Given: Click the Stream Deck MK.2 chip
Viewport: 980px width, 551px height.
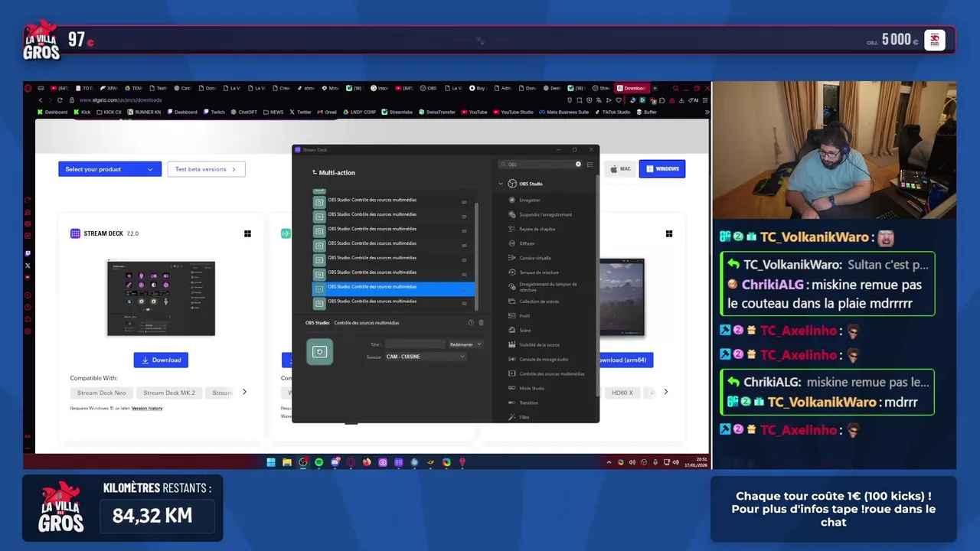Looking at the screenshot, I should tap(169, 393).
